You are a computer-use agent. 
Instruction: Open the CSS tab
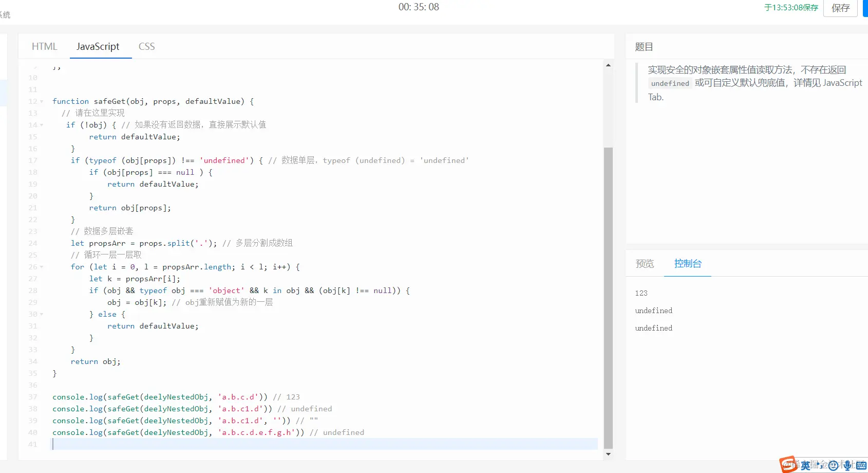(146, 46)
